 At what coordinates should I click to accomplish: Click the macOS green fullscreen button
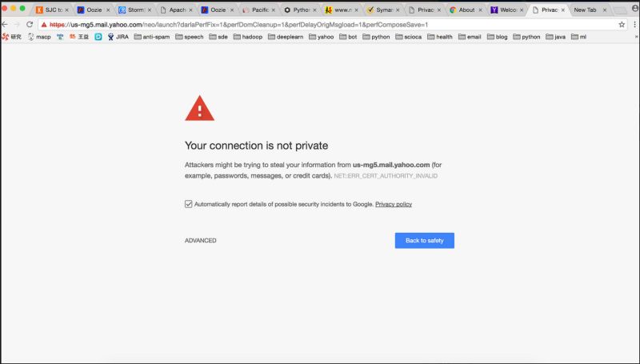22,8
